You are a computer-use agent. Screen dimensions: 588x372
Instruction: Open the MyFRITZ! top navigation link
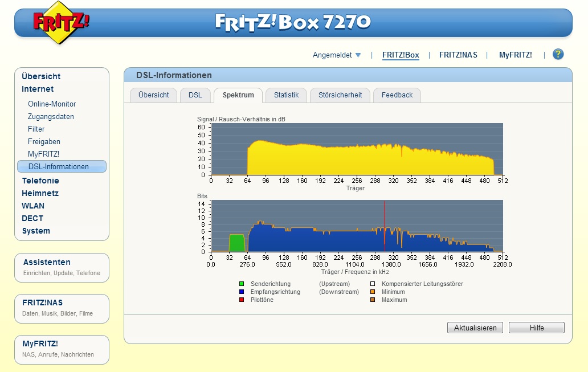pos(515,55)
